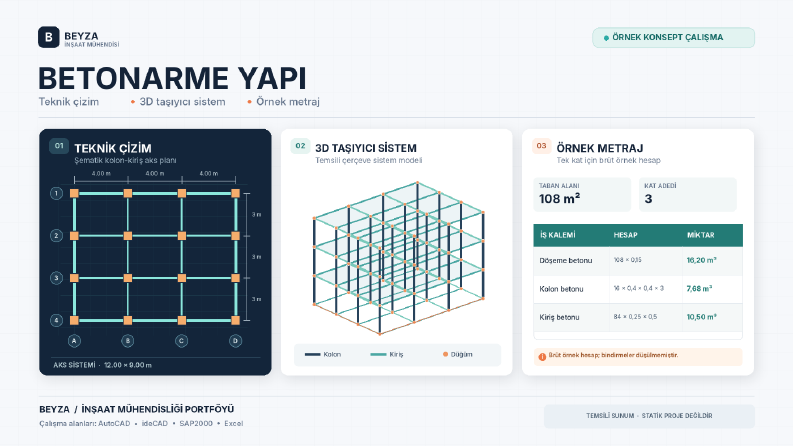Click the TABAN ALANI 108 m² box
Screen dimensions: 793x446
tap(582, 194)
